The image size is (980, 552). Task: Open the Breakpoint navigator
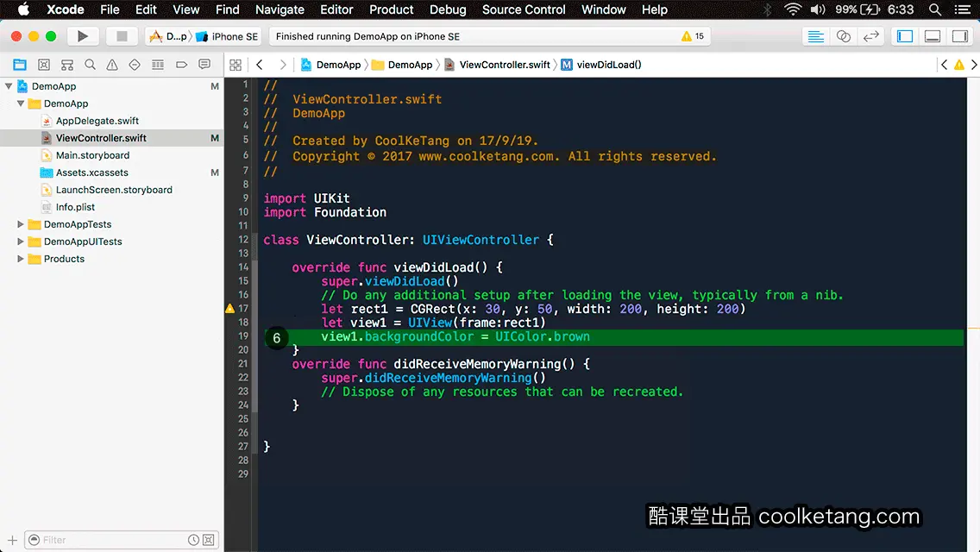(181, 65)
